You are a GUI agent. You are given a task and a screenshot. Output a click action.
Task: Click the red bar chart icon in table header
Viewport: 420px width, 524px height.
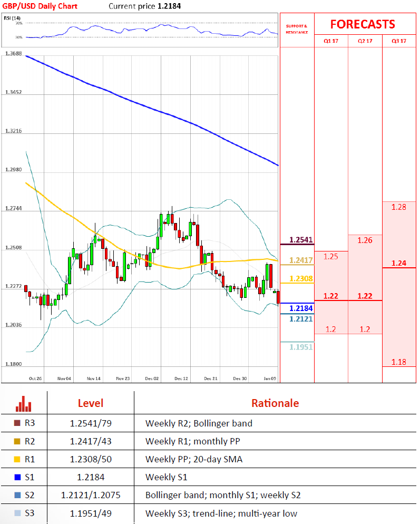pos(24,404)
